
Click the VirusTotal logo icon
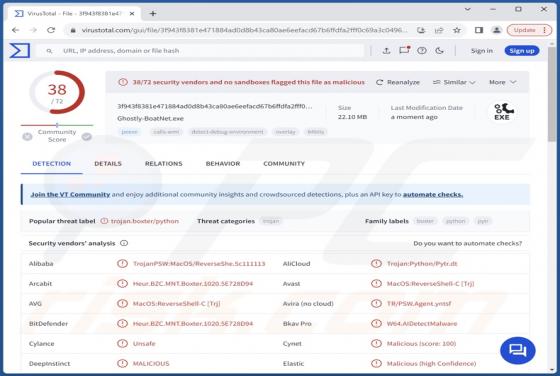tap(20, 51)
